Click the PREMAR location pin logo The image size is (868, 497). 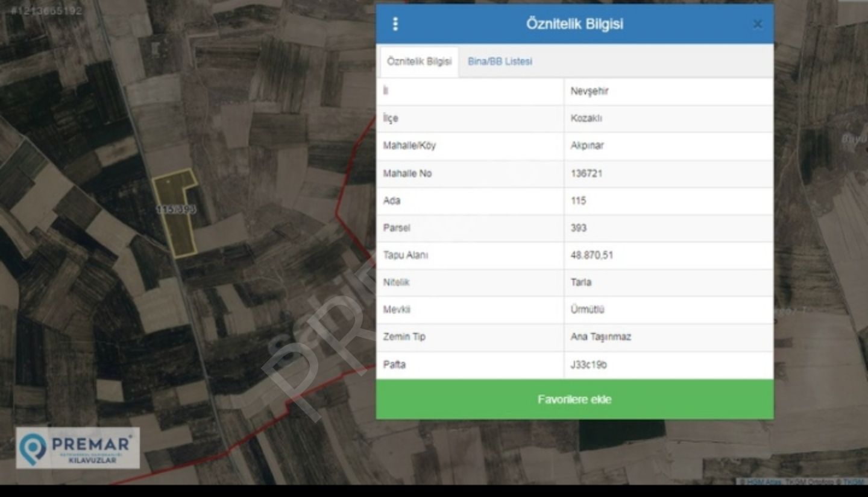click(x=33, y=448)
